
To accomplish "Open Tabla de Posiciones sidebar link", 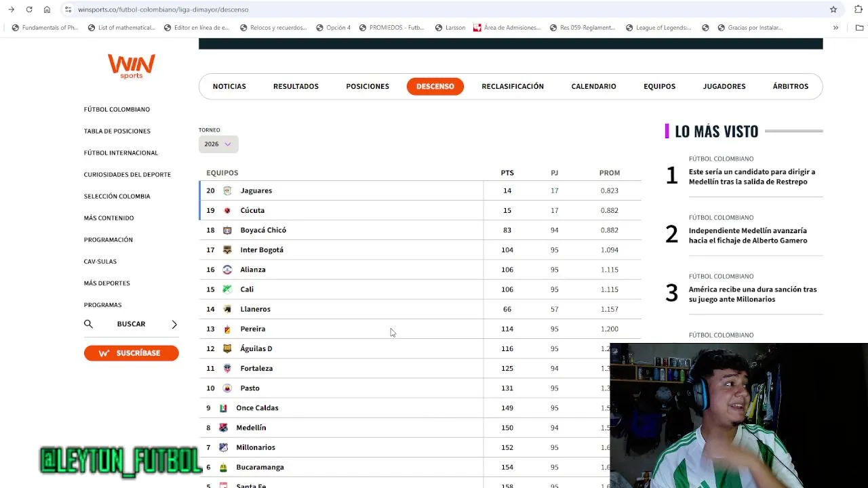I will click(x=117, y=131).
